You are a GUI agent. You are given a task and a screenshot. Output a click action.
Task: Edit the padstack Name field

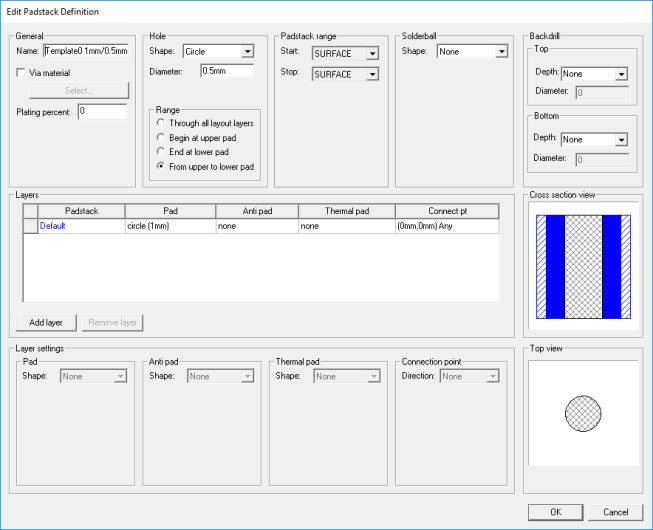pos(86,51)
